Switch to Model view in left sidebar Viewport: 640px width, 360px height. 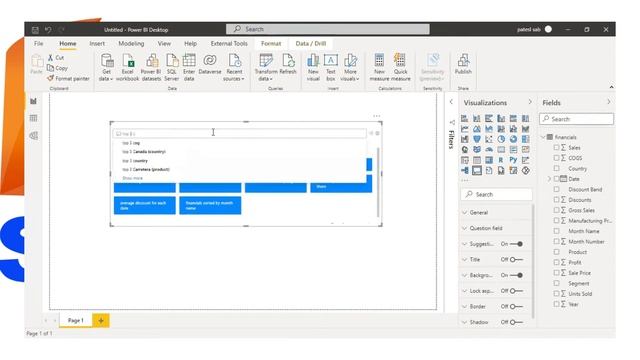[33, 136]
